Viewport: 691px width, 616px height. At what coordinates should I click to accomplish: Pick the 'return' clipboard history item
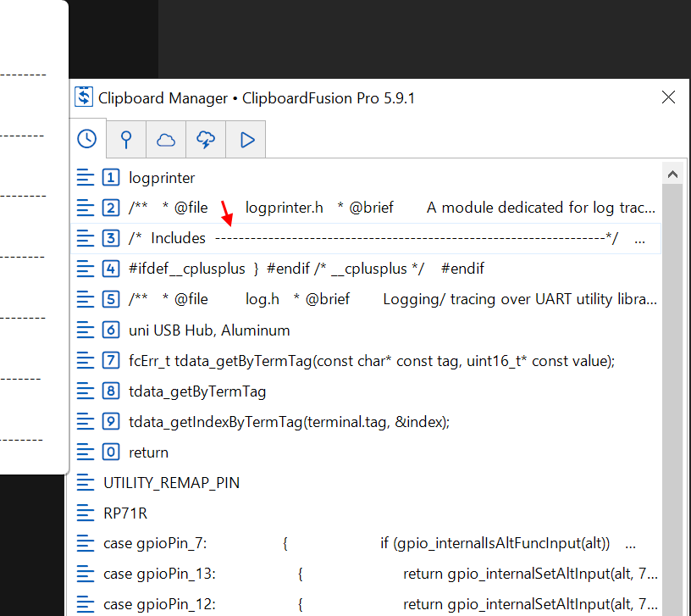pyautogui.click(x=148, y=452)
